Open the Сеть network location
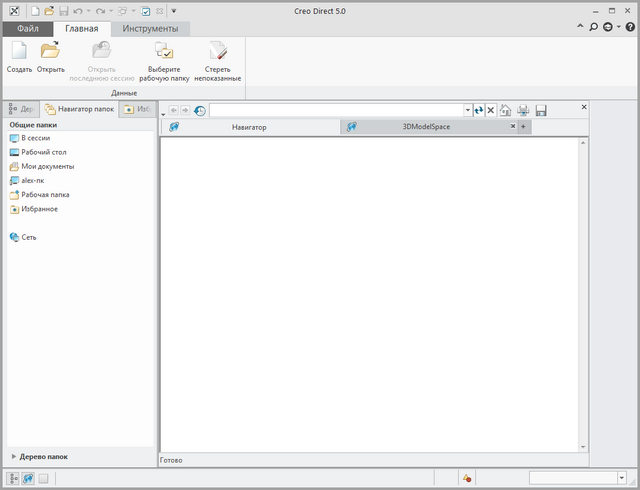The width and height of the screenshot is (640, 490). point(29,237)
